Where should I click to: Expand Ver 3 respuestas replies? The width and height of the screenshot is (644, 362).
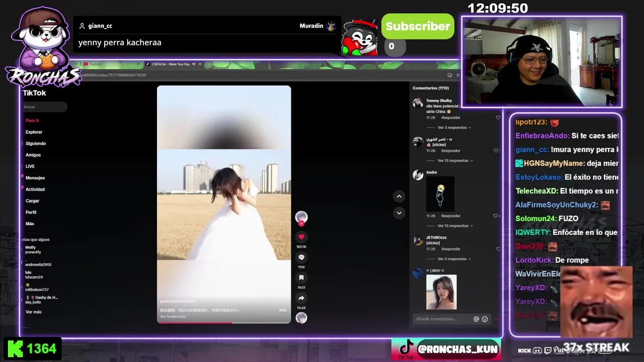tap(454, 127)
